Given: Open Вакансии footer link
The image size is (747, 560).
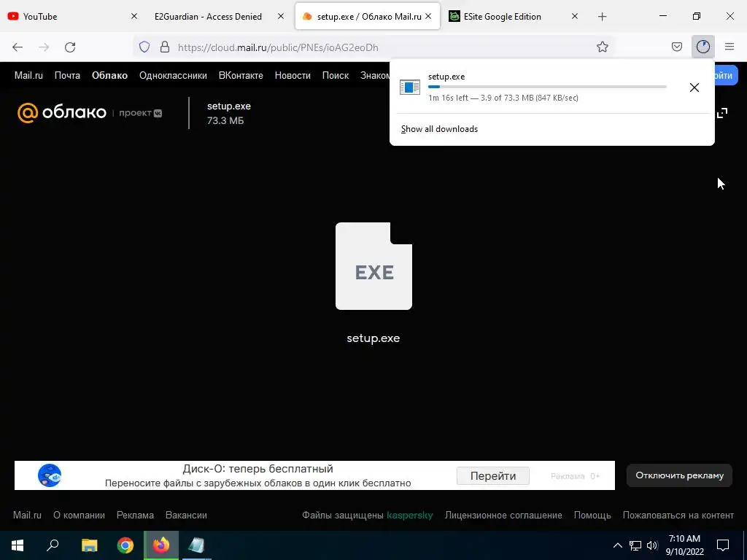Looking at the screenshot, I should tap(186, 516).
